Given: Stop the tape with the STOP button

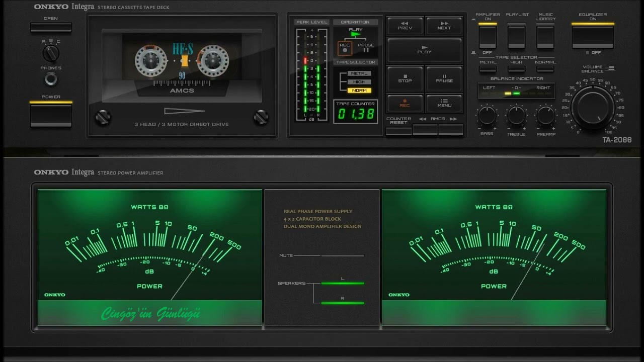Looking at the screenshot, I should click(405, 78).
